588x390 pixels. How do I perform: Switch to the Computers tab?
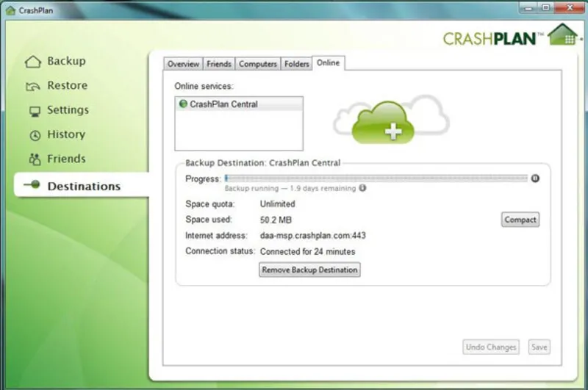click(x=258, y=64)
